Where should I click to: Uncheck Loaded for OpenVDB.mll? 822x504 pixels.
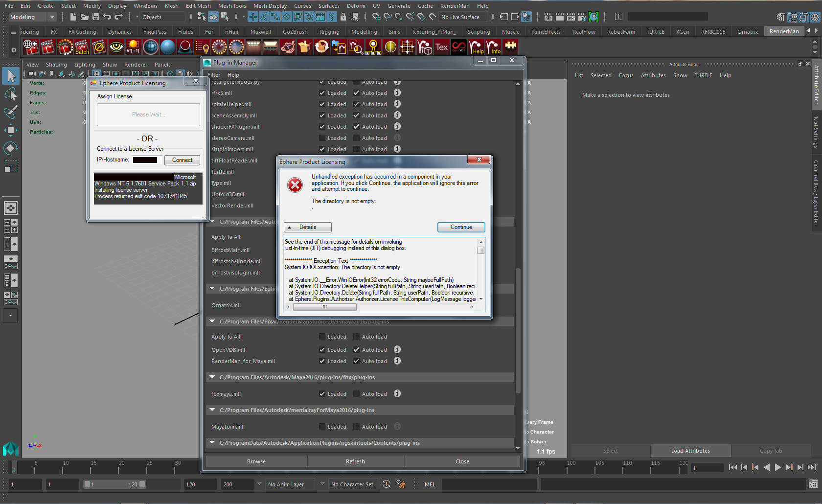coord(322,350)
